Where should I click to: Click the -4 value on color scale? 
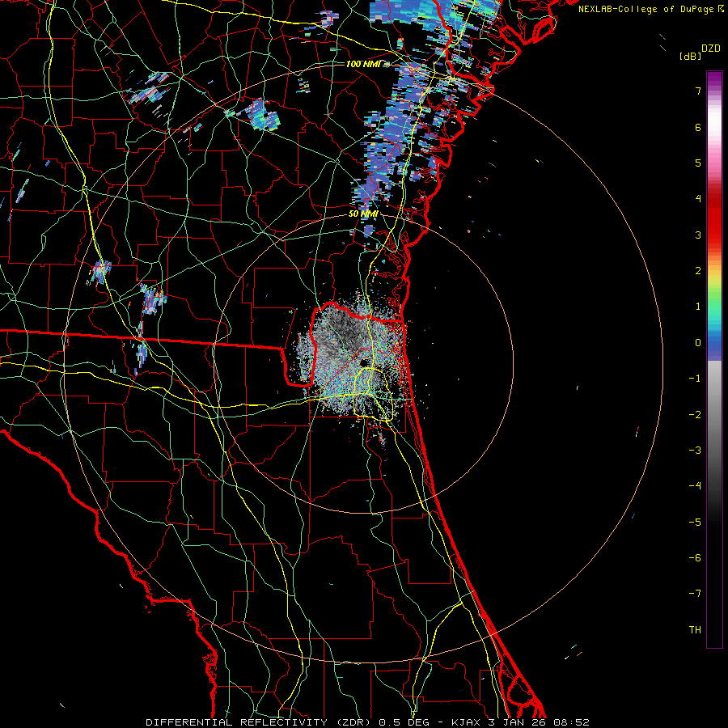(x=695, y=486)
